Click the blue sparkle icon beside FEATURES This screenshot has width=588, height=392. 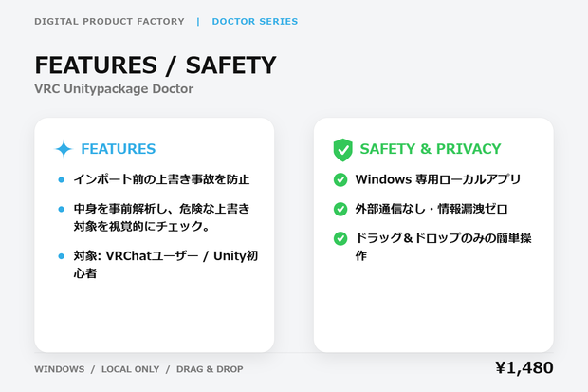pos(64,149)
